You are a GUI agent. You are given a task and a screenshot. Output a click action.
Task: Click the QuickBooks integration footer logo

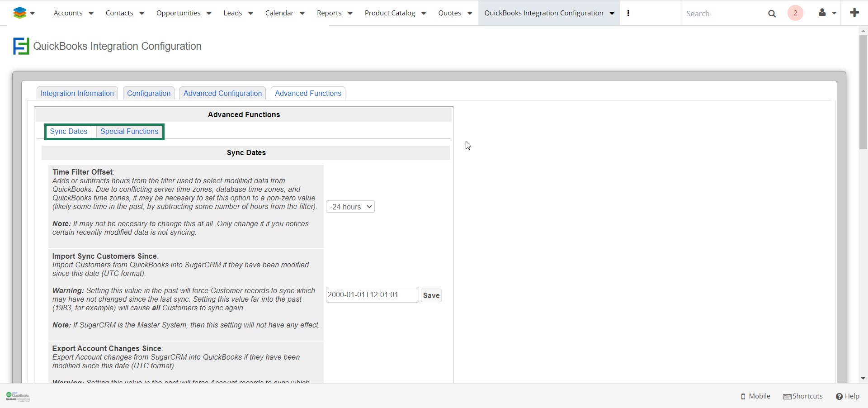[18, 397]
